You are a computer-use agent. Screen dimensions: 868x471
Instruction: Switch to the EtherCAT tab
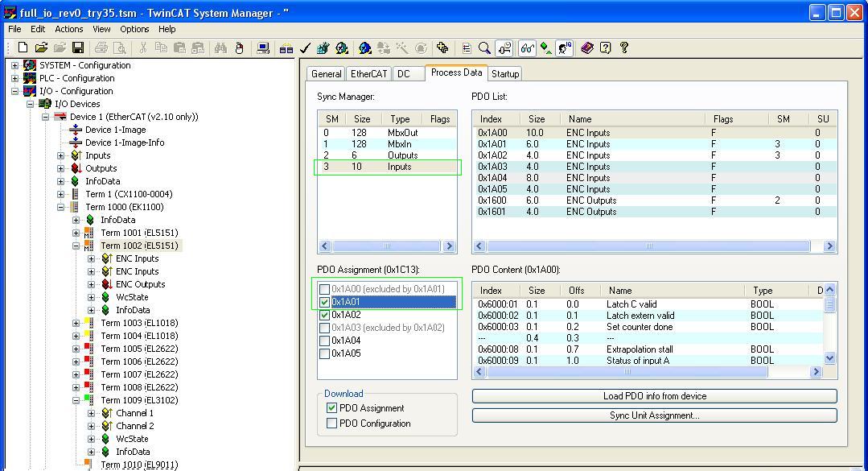368,74
